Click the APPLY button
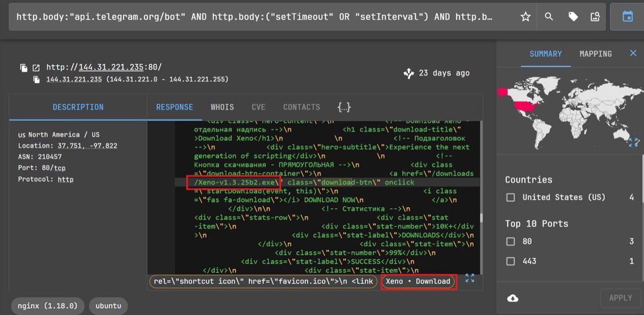 620,298
